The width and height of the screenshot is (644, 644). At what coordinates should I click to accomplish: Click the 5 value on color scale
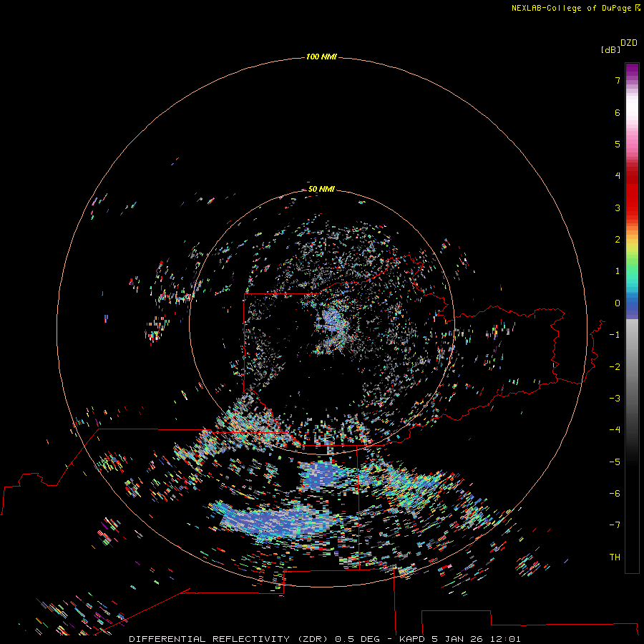(x=618, y=144)
